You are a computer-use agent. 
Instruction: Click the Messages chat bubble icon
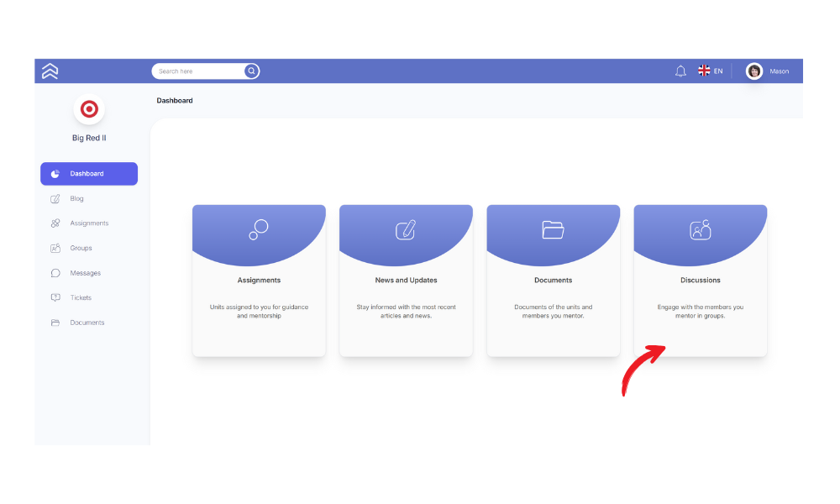[55, 273]
